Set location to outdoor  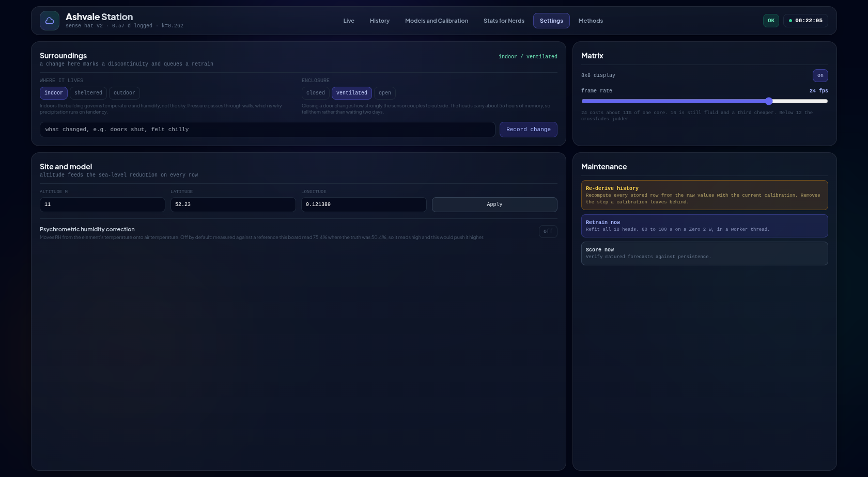click(x=125, y=93)
